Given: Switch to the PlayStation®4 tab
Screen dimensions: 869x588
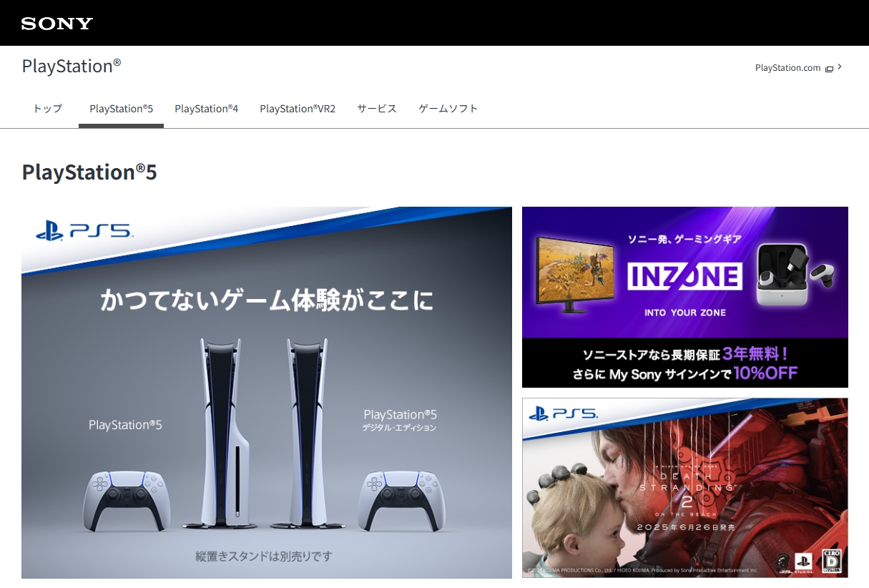Looking at the screenshot, I should [206, 109].
